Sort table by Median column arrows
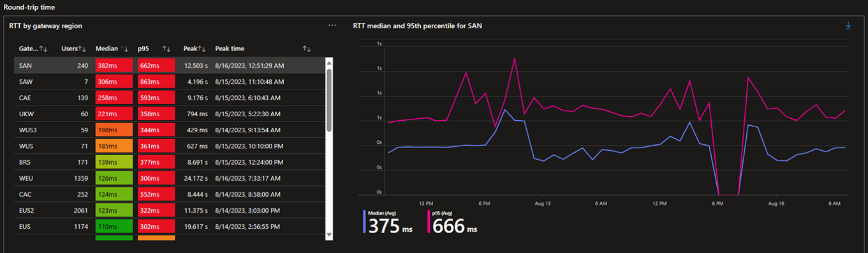This screenshot has width=868, height=253. tap(125, 49)
